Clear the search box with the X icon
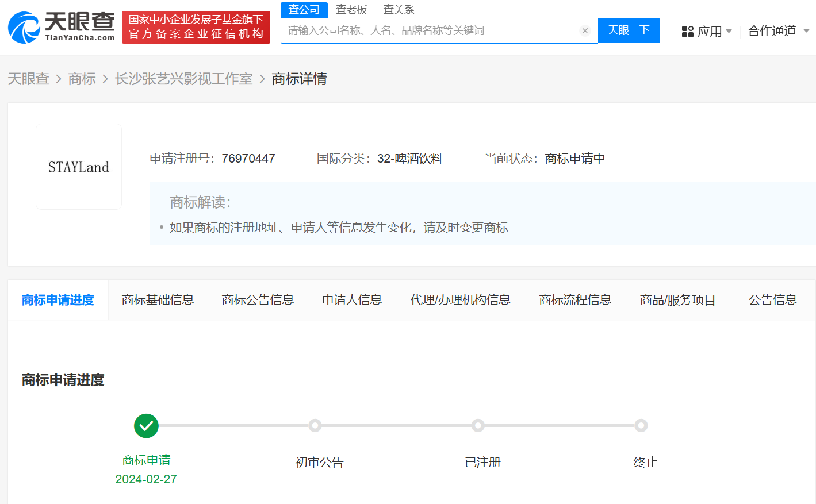Viewport: 816px width, 504px height. pos(585,31)
